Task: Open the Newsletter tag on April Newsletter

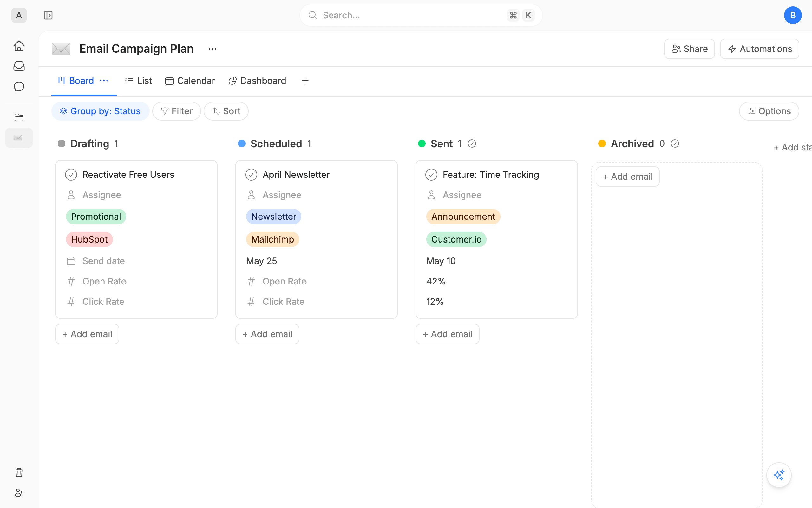Action: tap(274, 216)
